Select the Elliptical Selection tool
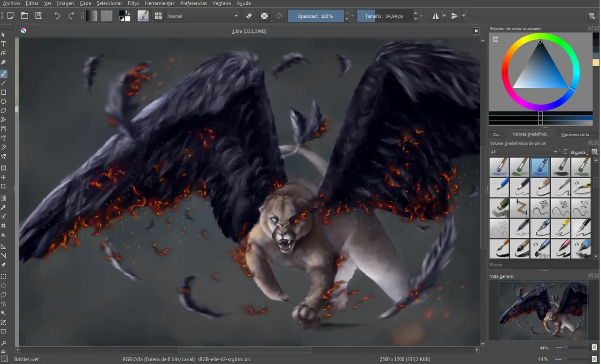Image resolution: width=601 pixels, height=364 pixels. coord(3,286)
